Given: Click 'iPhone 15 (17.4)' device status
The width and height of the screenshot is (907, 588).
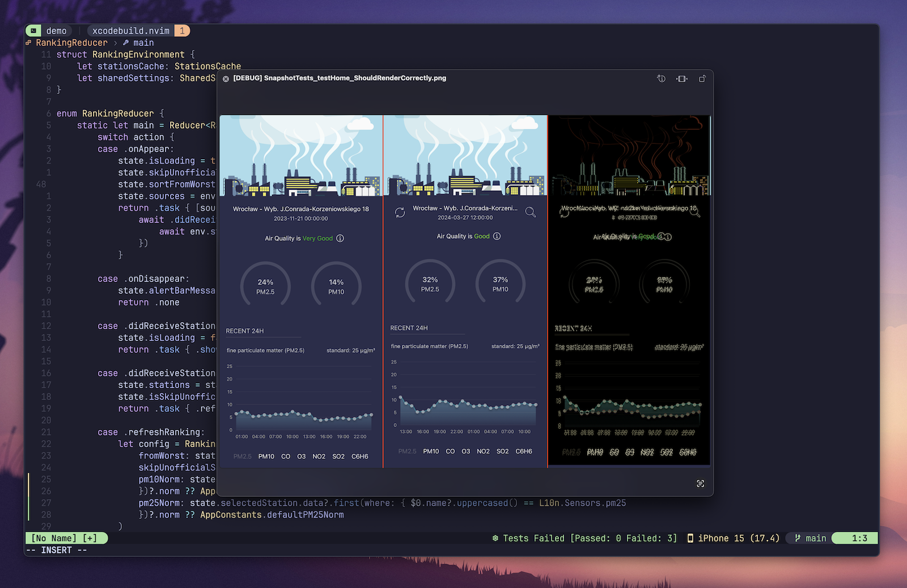Looking at the screenshot, I should [739, 538].
